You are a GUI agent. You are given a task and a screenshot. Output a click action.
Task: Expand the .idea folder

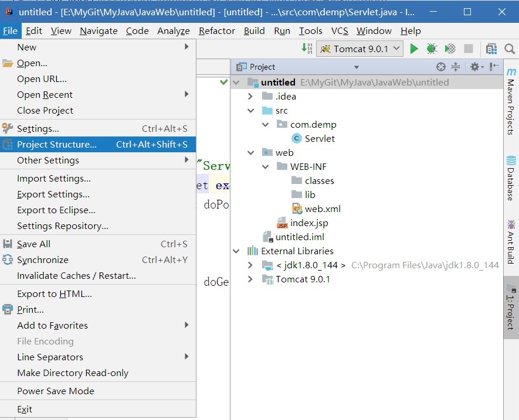point(250,97)
